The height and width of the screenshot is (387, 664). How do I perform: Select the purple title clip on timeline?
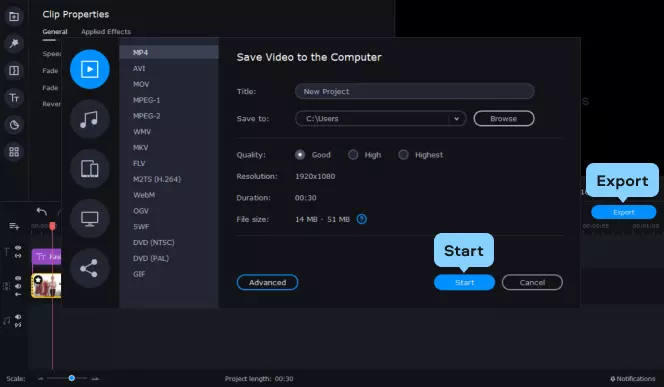coord(47,257)
